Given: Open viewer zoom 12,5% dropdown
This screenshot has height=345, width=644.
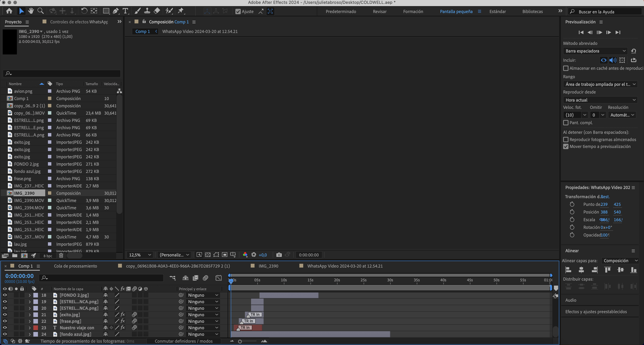Looking at the screenshot, I should 140,255.
